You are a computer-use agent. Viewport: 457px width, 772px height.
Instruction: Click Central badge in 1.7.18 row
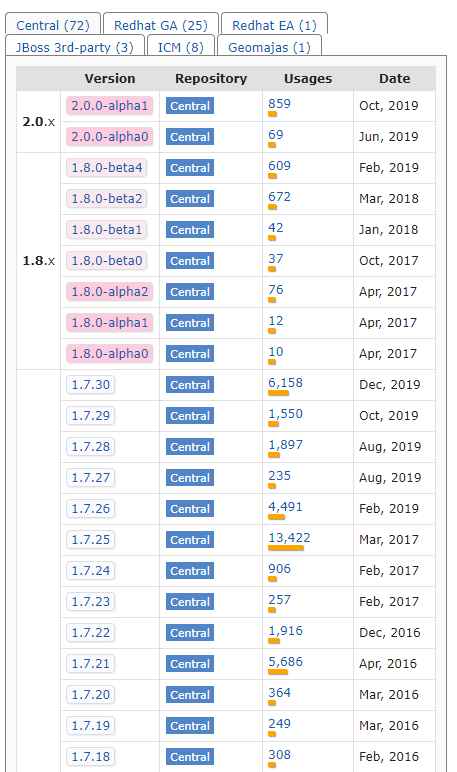coord(190,757)
